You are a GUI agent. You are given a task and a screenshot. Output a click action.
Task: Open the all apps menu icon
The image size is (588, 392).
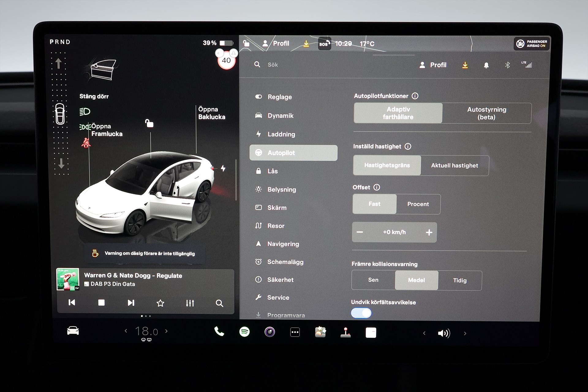pos(295,332)
